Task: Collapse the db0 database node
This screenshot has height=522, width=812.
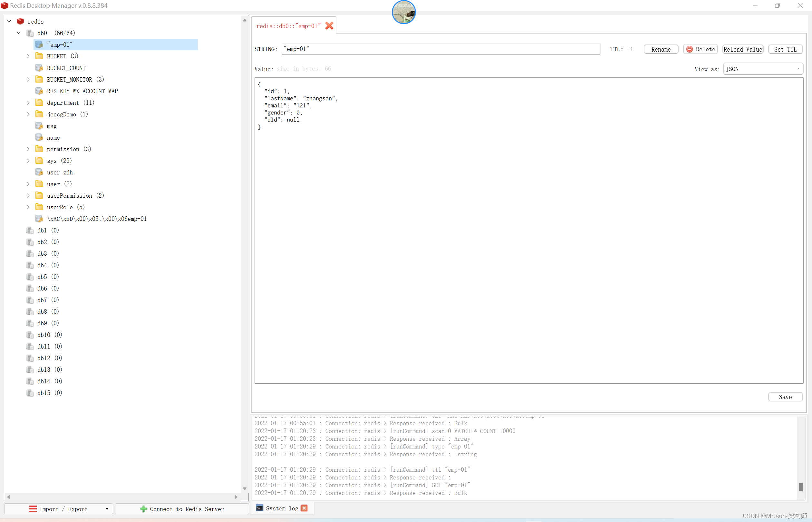Action: [x=19, y=33]
